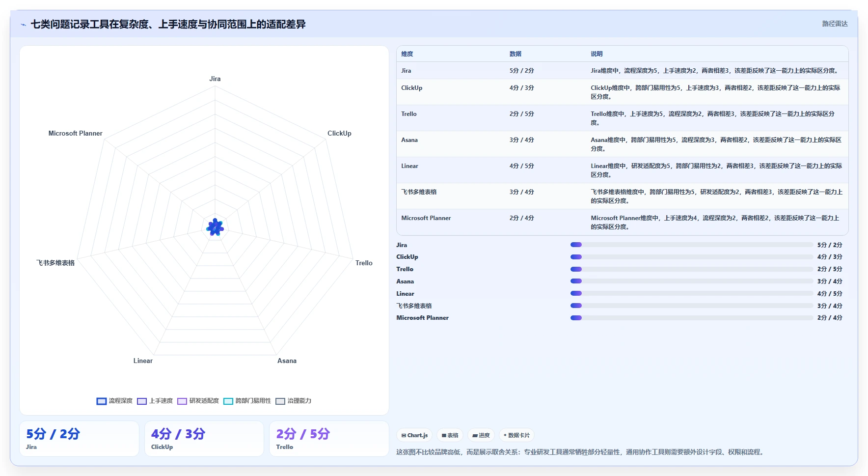Select the ClickUp row in the table
This screenshot has height=476, width=868.
pos(622,92)
